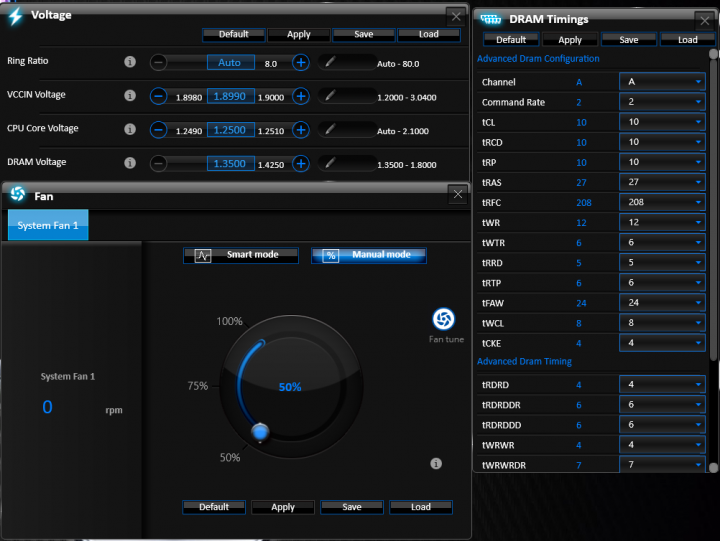
Task: Click DRAM Timings memory module icon
Action: (x=490, y=19)
